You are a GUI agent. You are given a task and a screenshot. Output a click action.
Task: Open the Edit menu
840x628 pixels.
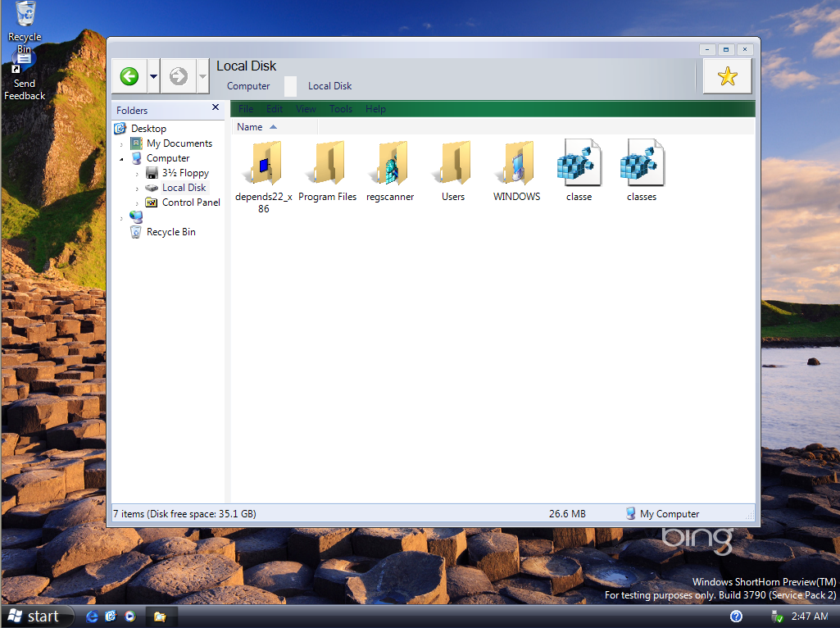coord(275,109)
